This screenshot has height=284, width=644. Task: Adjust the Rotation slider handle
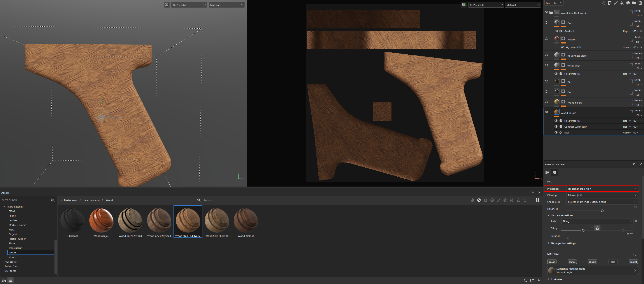point(568,238)
